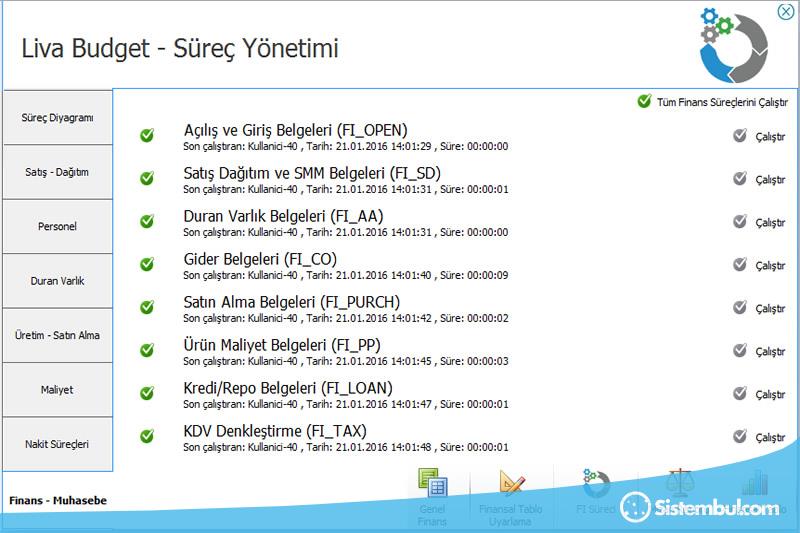Click the 'Liva Budget - Süreç Yönetimi' heading
Image resolution: width=800 pixels, height=533 pixels.
click(180, 49)
